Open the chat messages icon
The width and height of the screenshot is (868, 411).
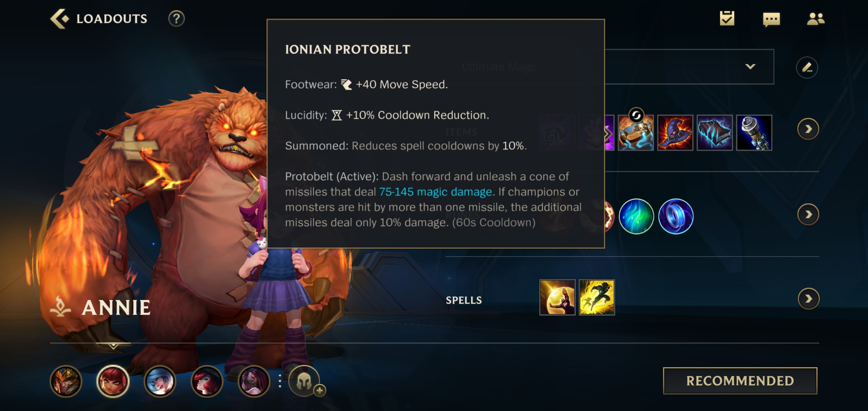(x=771, y=19)
